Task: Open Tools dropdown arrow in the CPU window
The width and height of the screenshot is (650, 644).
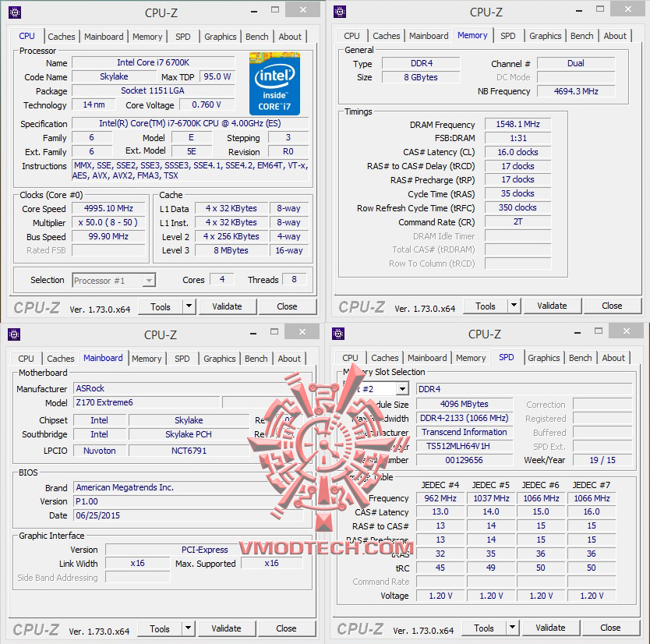Action: (189, 306)
